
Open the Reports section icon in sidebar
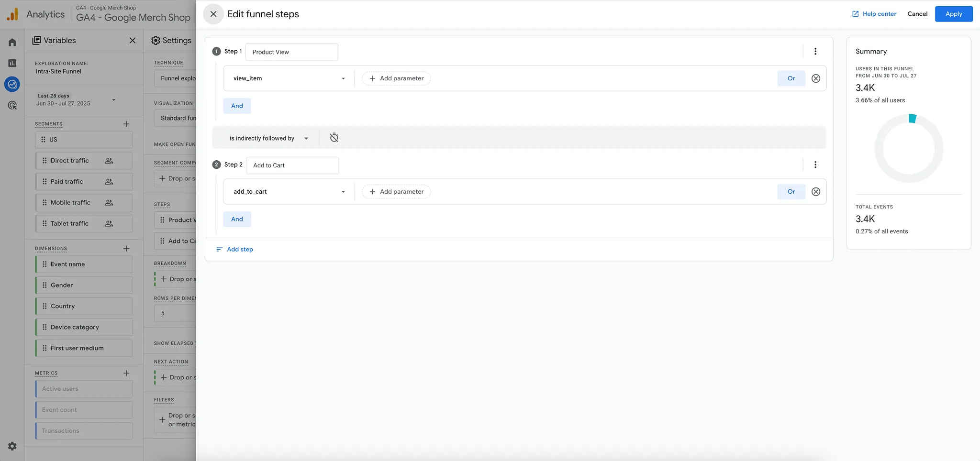tap(12, 63)
